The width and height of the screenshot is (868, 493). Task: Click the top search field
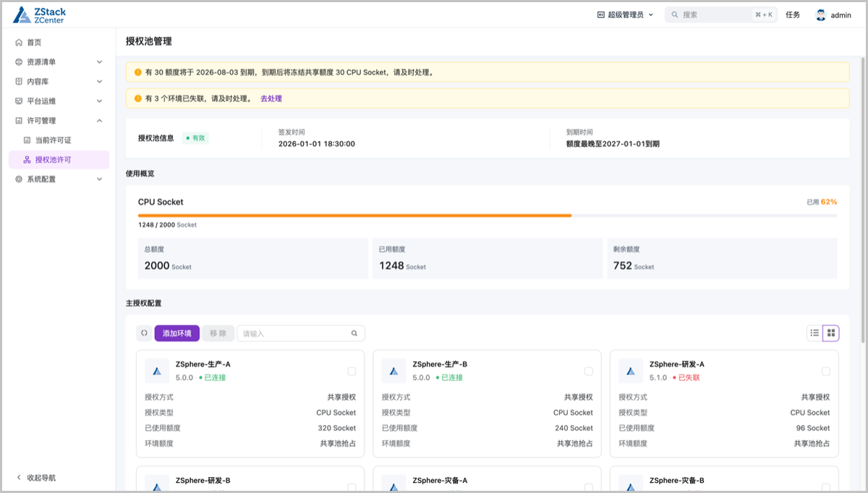click(721, 14)
